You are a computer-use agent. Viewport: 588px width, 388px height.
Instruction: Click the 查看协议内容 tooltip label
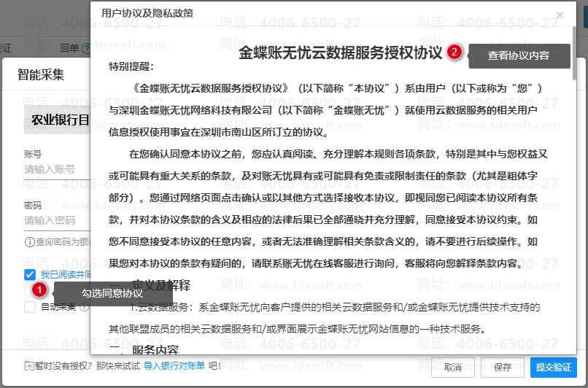coord(519,55)
